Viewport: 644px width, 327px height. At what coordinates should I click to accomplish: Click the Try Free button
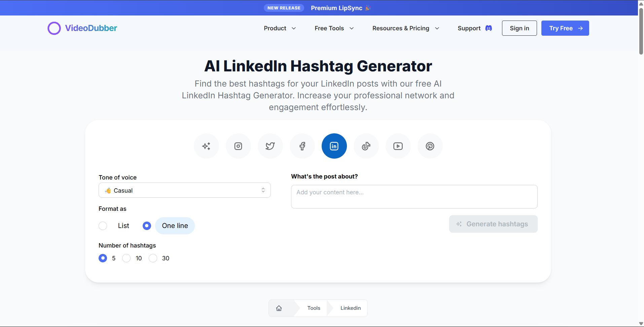[x=565, y=28]
